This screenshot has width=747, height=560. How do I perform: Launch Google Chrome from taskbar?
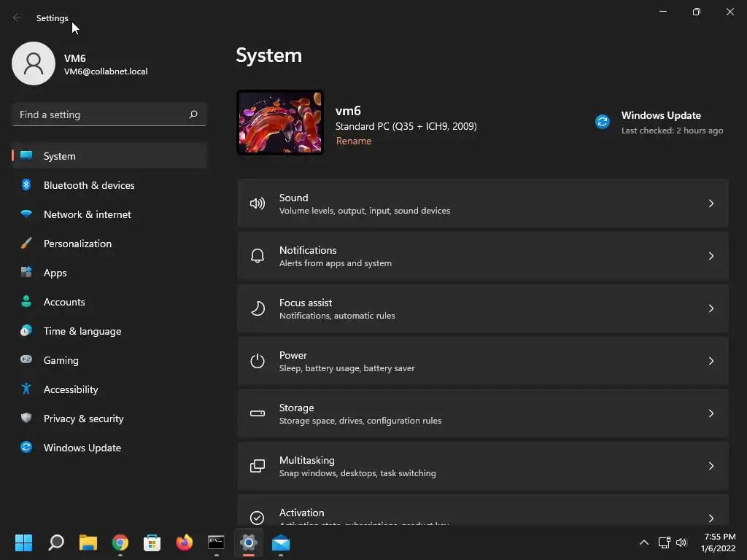[120, 542]
